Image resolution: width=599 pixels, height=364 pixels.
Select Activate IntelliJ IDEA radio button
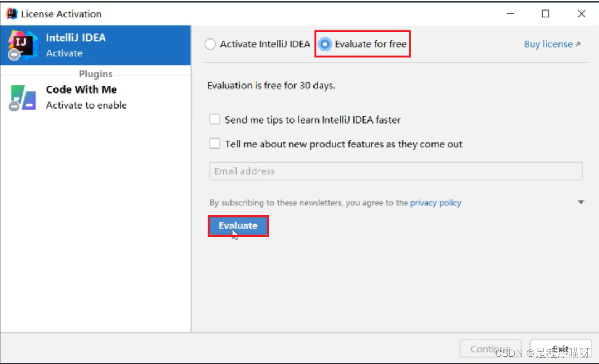tap(210, 45)
